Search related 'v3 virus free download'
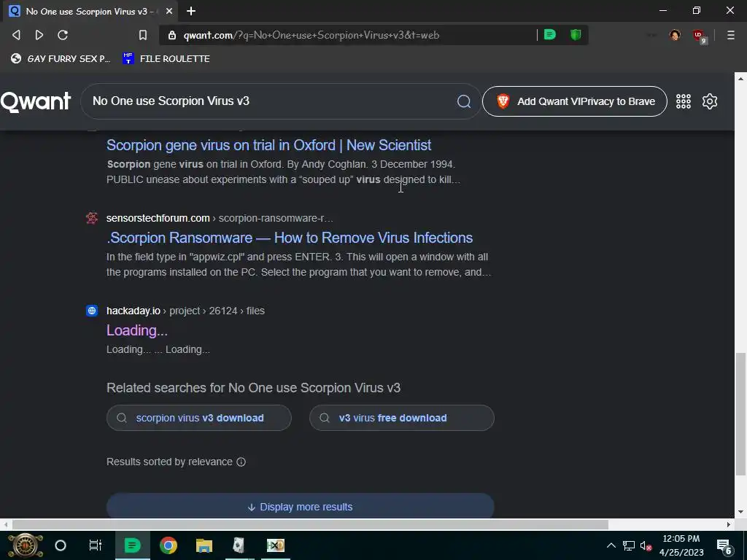This screenshot has height=560, width=747. point(402,418)
